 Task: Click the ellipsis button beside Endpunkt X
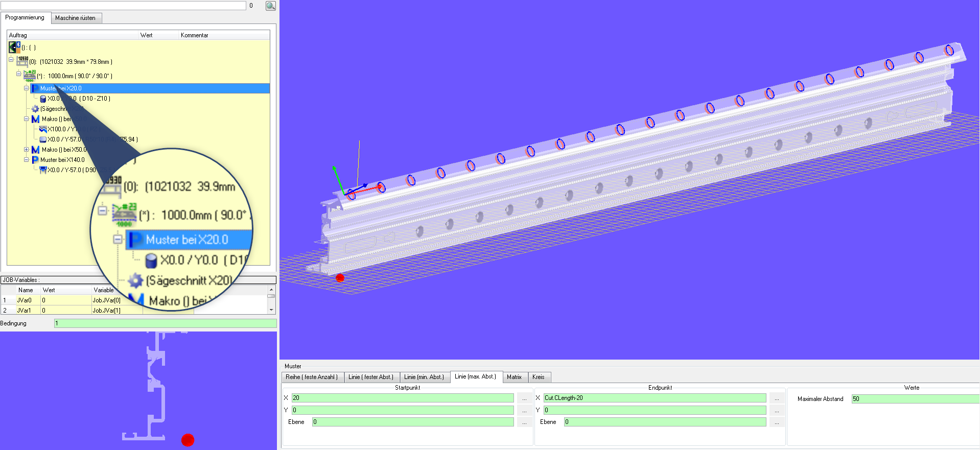776,398
